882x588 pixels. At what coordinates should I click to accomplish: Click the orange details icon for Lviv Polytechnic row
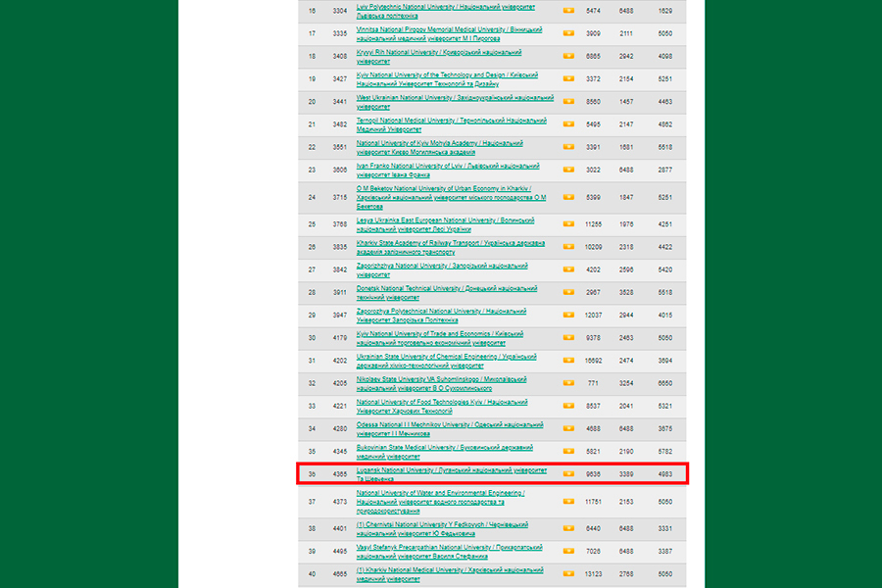568,11
